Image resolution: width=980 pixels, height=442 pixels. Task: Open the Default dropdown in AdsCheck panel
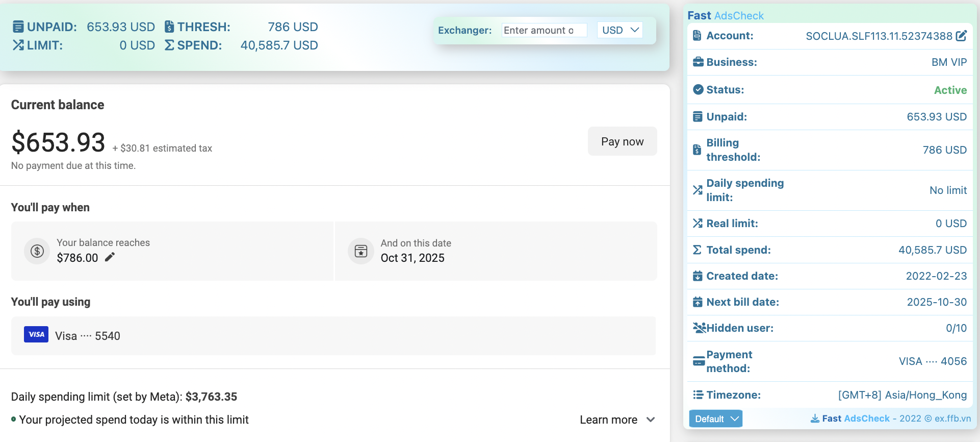pos(716,419)
